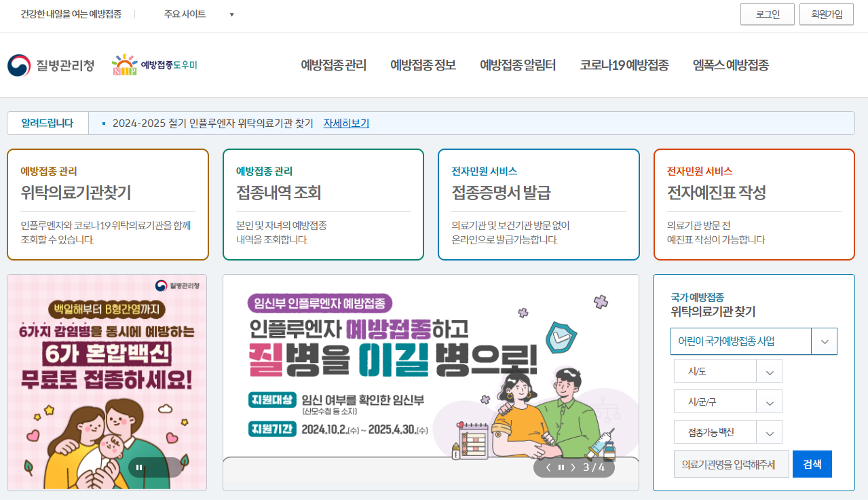Open the 코로나19 예방접종 menu

[624, 66]
